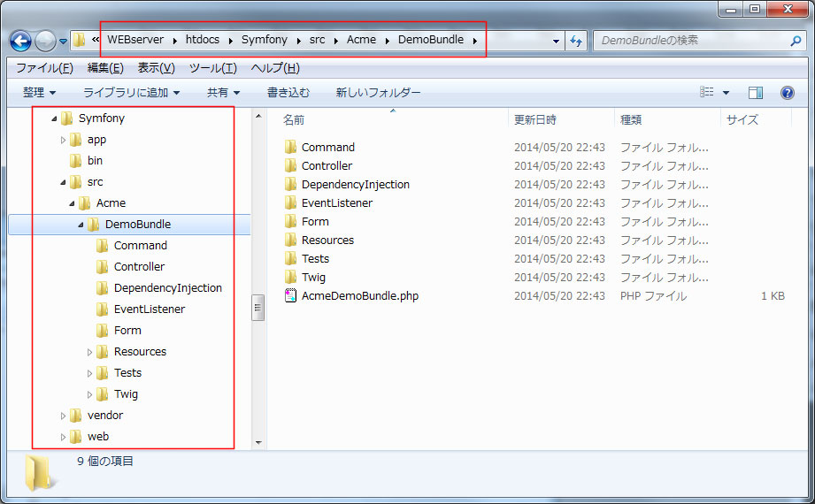815x504 pixels.
Task: Select EventListener folder icon in file list
Action: [290, 202]
